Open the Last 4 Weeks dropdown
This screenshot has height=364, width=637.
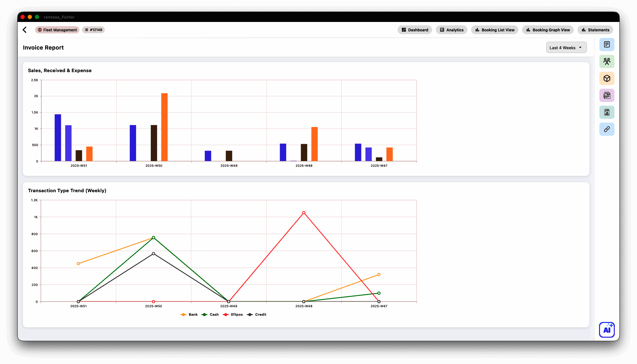click(x=566, y=48)
